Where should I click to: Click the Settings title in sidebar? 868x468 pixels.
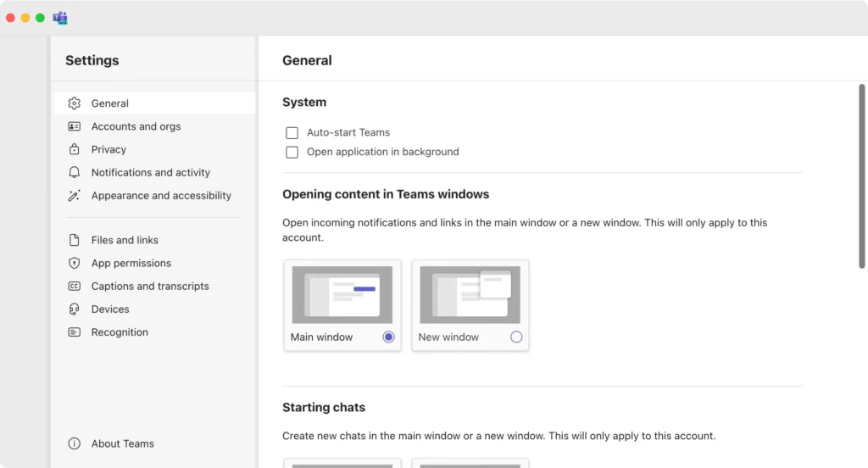point(92,60)
